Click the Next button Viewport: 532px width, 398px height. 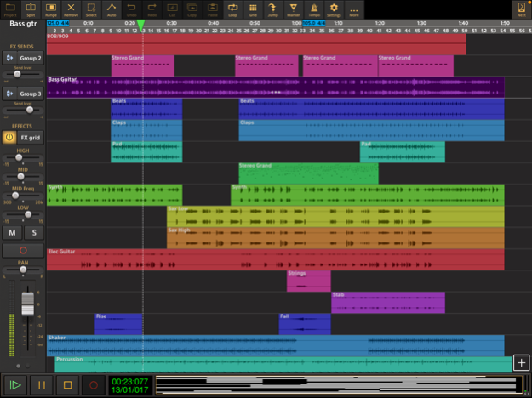pos(521,9)
